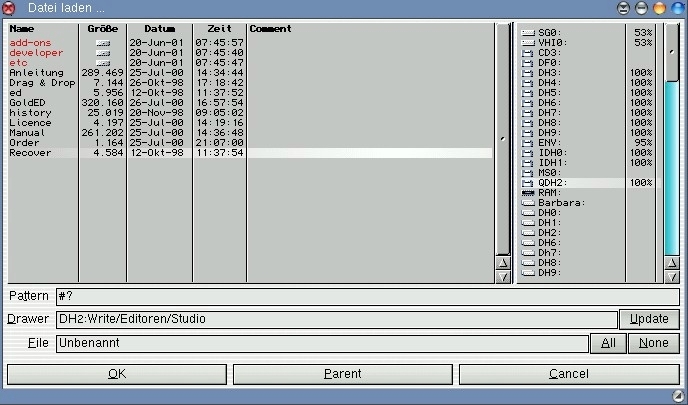Select the RAM: disk icon
This screenshot has width=688, height=405.
528,193
